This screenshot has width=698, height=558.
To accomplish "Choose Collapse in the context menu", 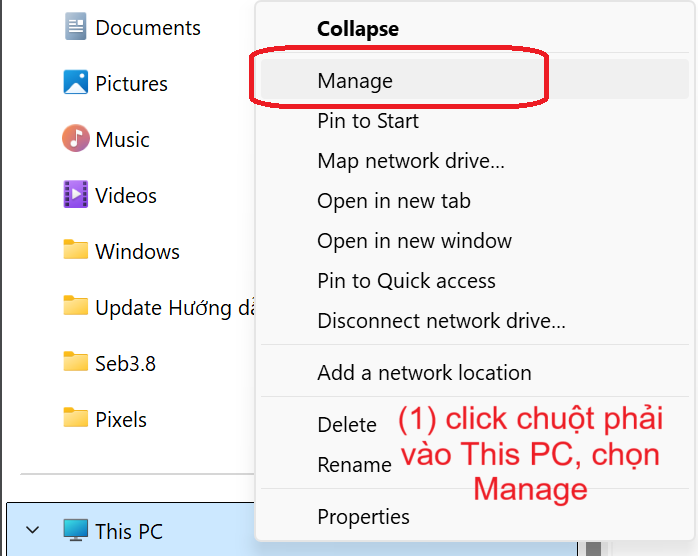I will (x=358, y=29).
